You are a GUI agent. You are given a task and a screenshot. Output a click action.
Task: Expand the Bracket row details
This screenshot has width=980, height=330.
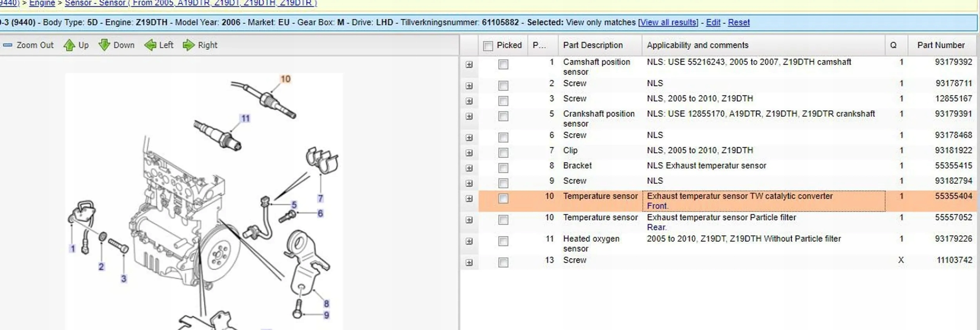tap(469, 168)
